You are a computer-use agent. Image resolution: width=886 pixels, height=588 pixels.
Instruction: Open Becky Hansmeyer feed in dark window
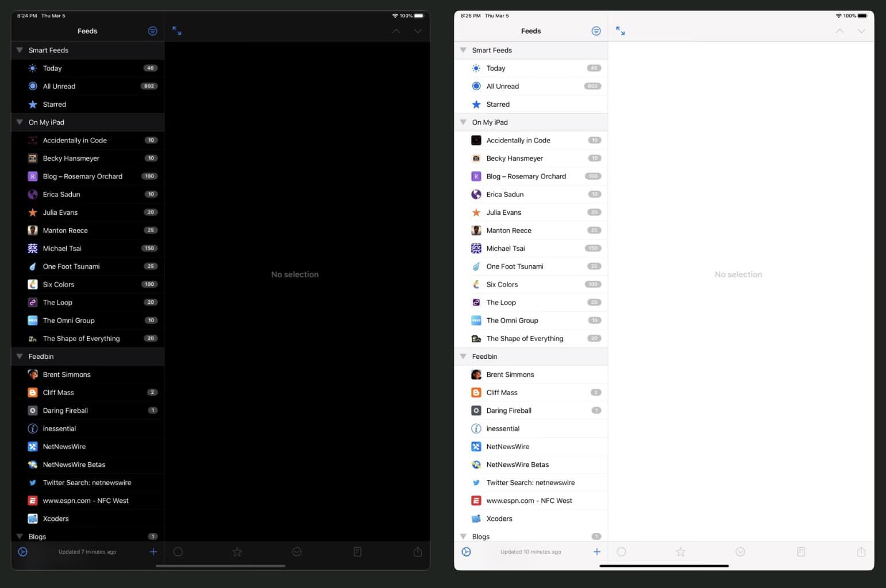(x=88, y=158)
